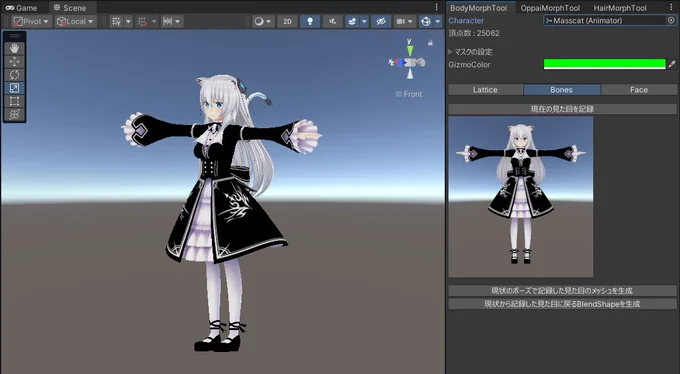Click the gizmos sphere icon
The width and height of the screenshot is (680, 374).
tap(425, 21)
